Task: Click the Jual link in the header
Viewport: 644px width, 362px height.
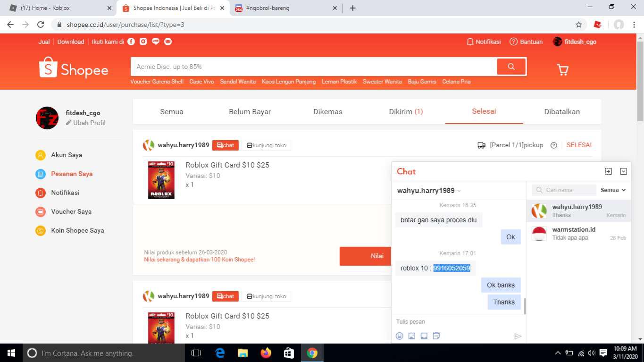Action: (44, 42)
